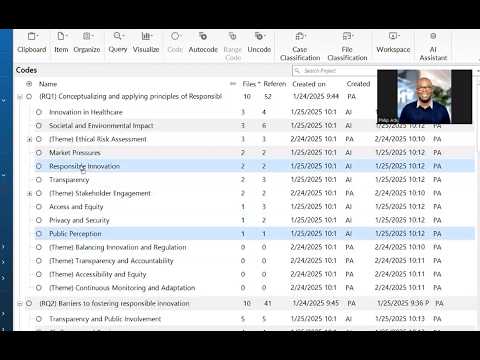This screenshot has height=360, width=480.
Task: Collapse the (RQ1) Conceptualizing code group
Action: point(20,97)
